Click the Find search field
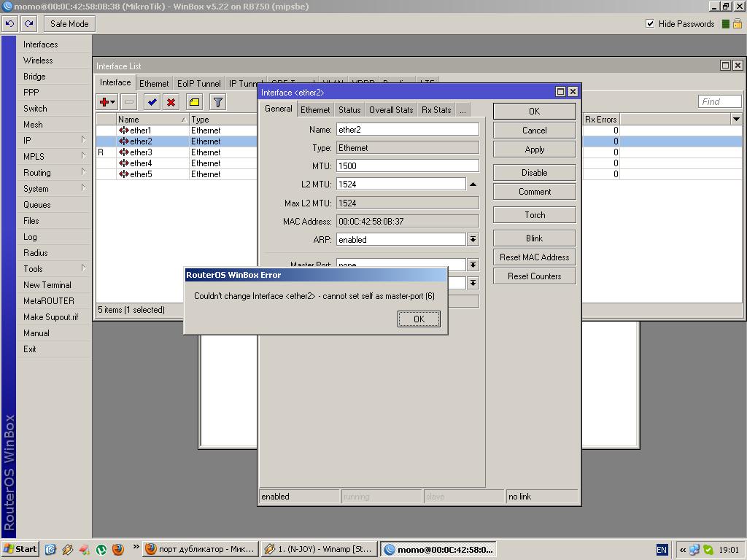The image size is (747, 560). tap(719, 101)
